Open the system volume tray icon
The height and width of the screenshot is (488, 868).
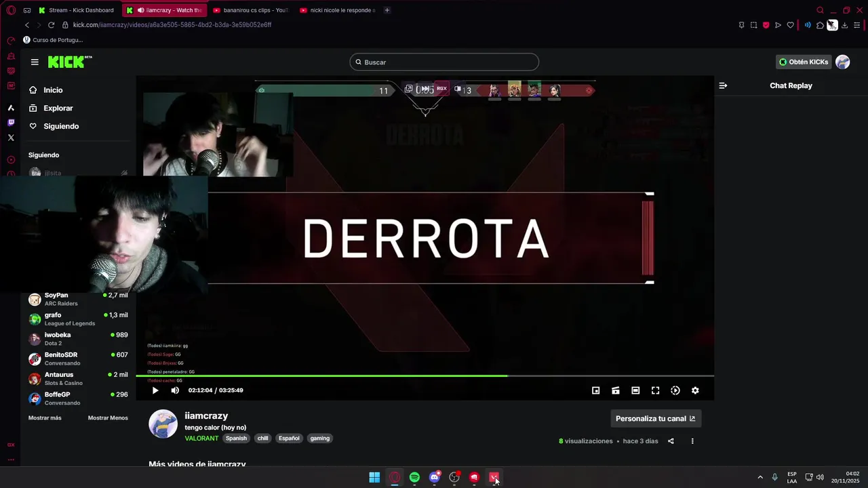click(820, 477)
